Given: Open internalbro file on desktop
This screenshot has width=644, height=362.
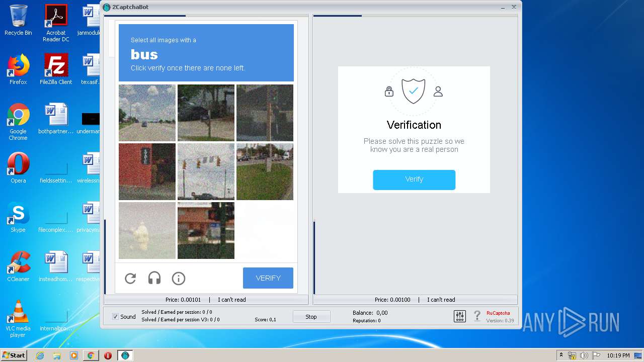Looking at the screenshot, I should tap(56, 319).
